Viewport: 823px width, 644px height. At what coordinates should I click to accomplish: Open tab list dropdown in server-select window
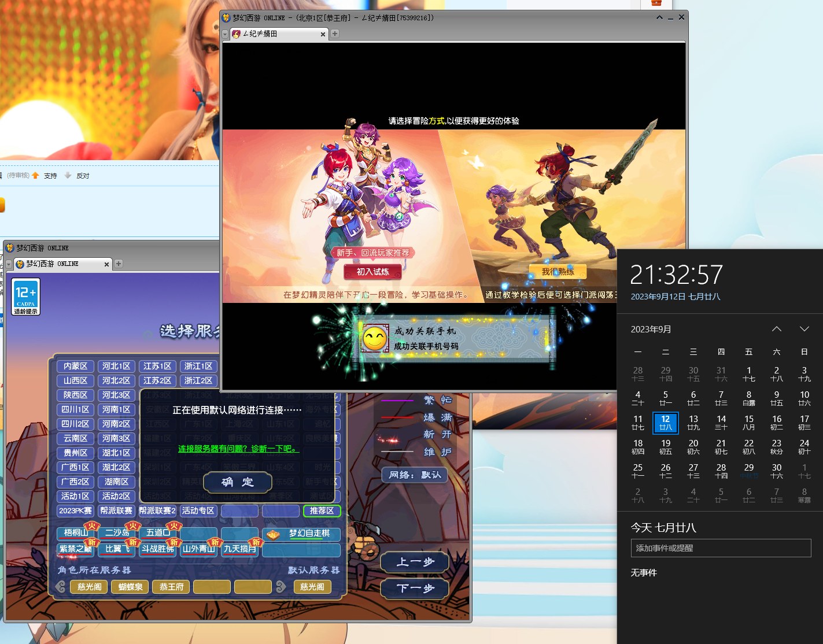click(9, 264)
